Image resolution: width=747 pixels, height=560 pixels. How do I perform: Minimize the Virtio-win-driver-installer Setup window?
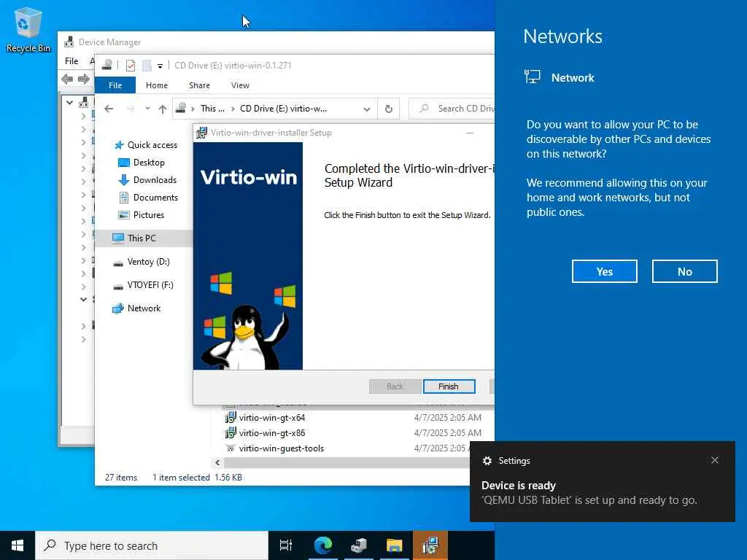(470, 133)
